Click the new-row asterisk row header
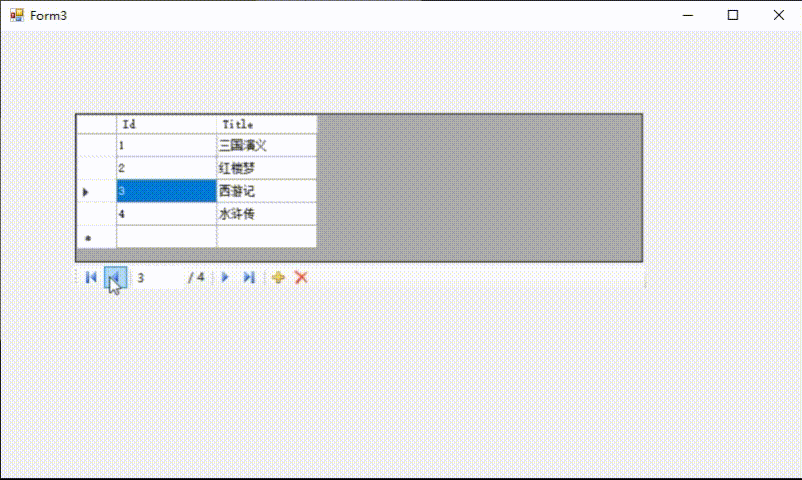 pos(97,236)
